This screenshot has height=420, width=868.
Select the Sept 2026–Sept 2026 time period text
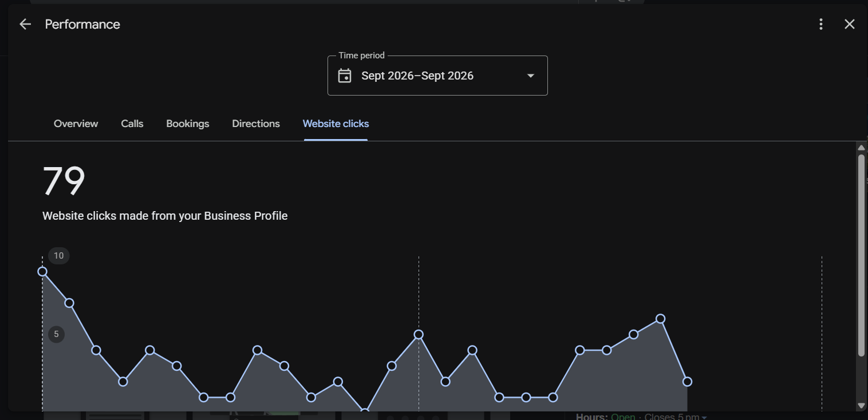pyautogui.click(x=417, y=76)
